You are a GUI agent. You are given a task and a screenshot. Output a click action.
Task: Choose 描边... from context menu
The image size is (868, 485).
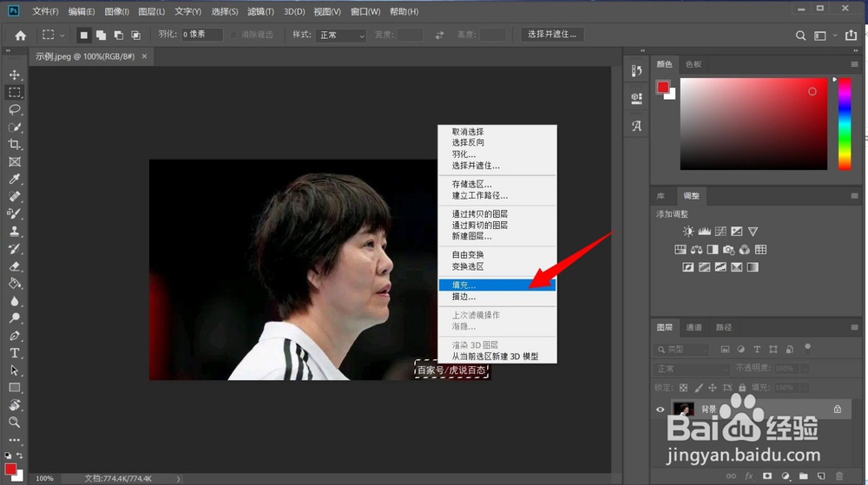click(497, 297)
